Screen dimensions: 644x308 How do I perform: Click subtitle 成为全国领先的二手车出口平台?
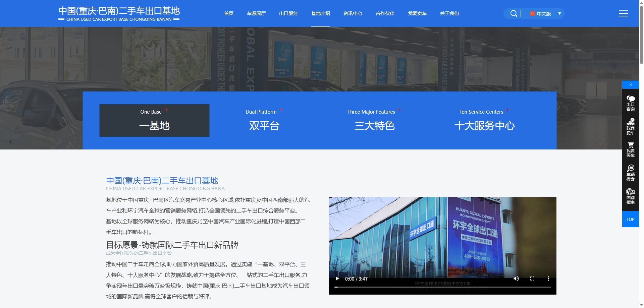tap(139, 253)
